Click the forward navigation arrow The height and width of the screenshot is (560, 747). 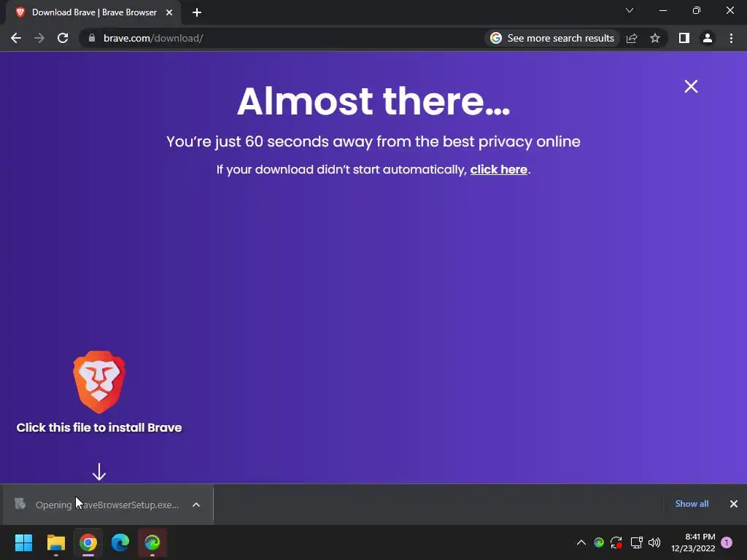click(39, 38)
